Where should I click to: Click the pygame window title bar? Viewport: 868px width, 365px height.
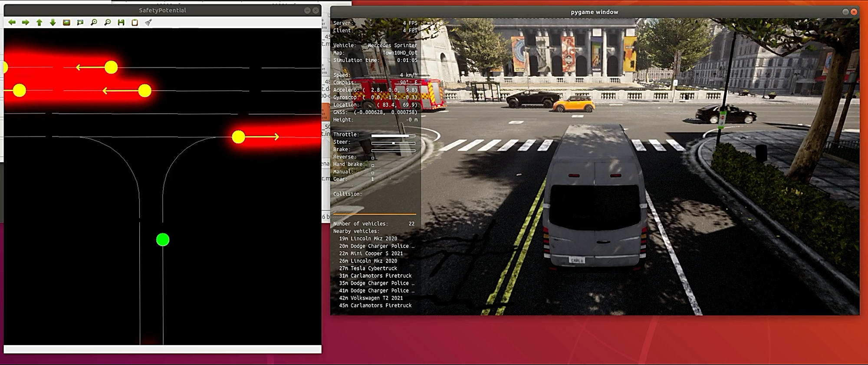(594, 12)
